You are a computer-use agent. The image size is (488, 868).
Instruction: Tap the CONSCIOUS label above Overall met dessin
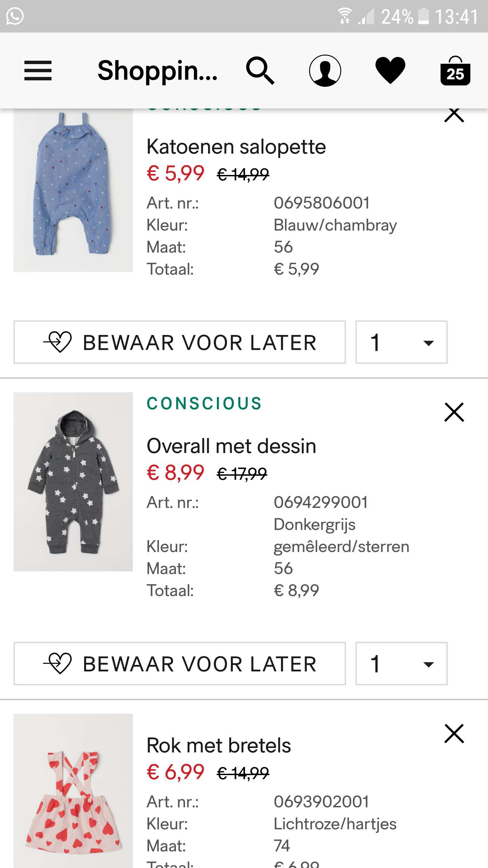point(204,403)
